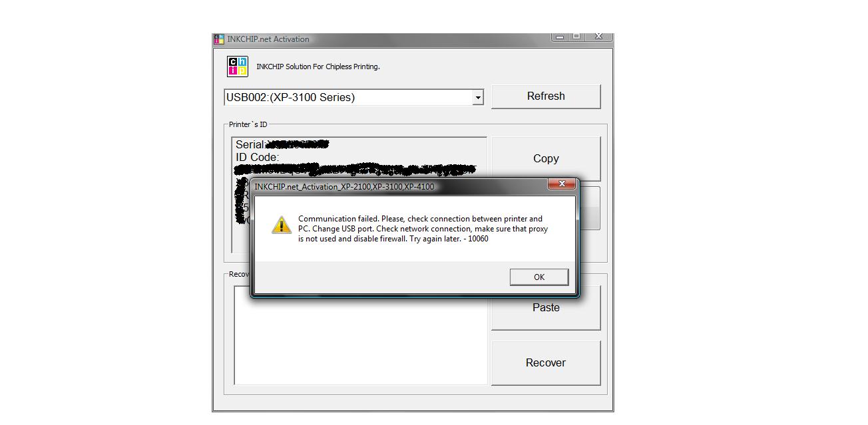Click the INKCHIP title bar app icon
Screen dimensions: 868x425
pyautogui.click(x=219, y=39)
